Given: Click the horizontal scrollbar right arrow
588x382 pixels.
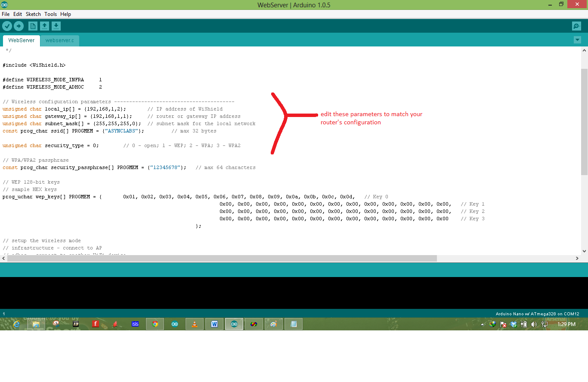Looking at the screenshot, I should [x=578, y=259].
